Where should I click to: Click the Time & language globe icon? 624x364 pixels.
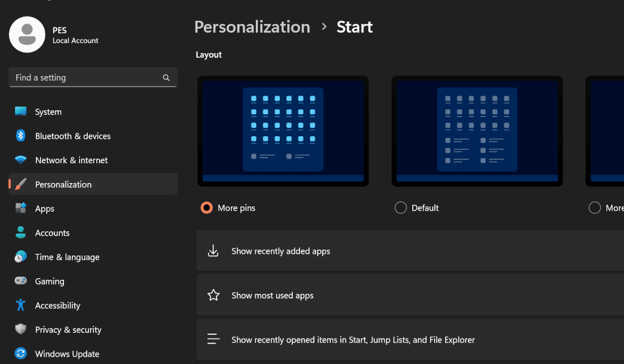click(21, 257)
